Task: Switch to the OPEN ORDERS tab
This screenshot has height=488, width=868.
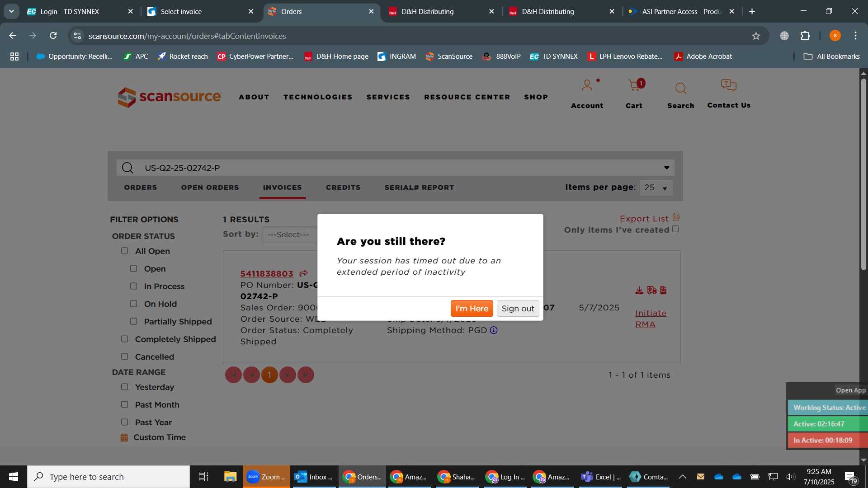Action: (210, 188)
